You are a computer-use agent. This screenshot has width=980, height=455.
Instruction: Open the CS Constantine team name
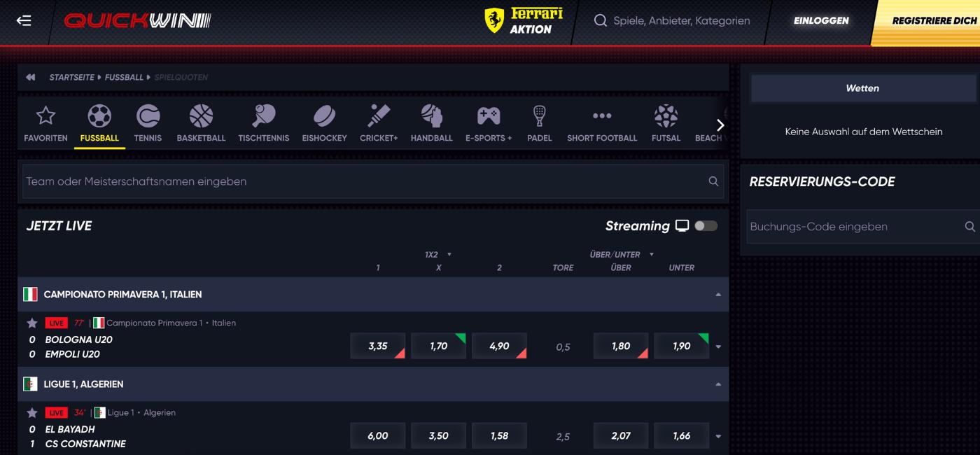pos(85,444)
